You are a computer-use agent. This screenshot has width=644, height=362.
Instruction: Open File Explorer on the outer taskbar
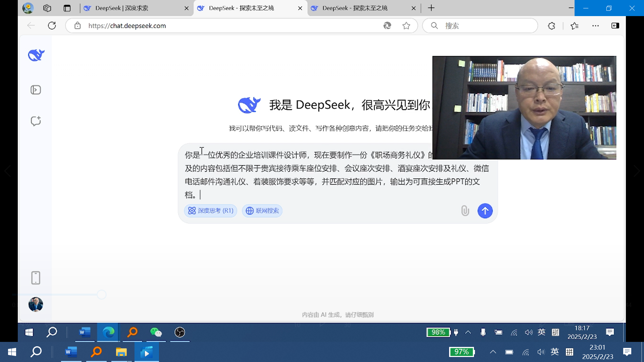[121, 352]
